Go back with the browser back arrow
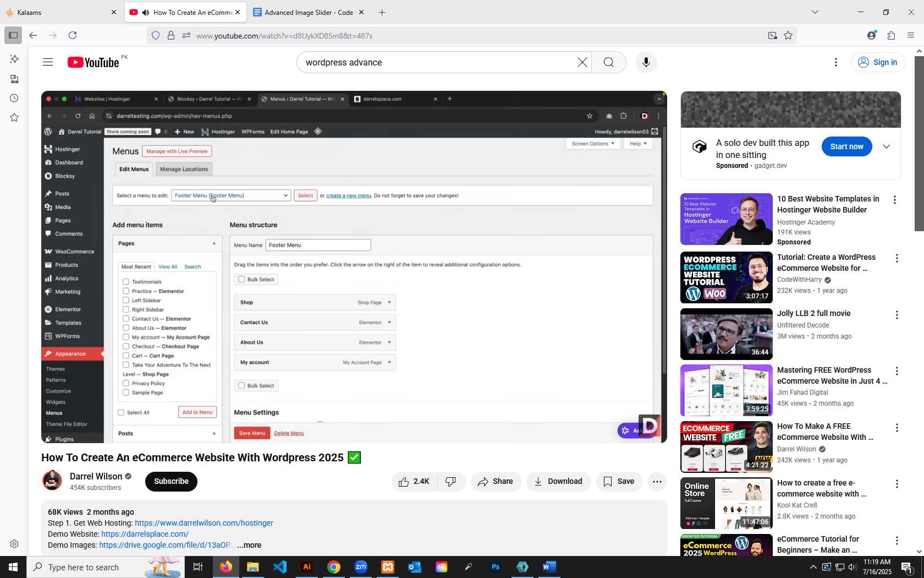Screen dimensions: 924x578 (33, 35)
